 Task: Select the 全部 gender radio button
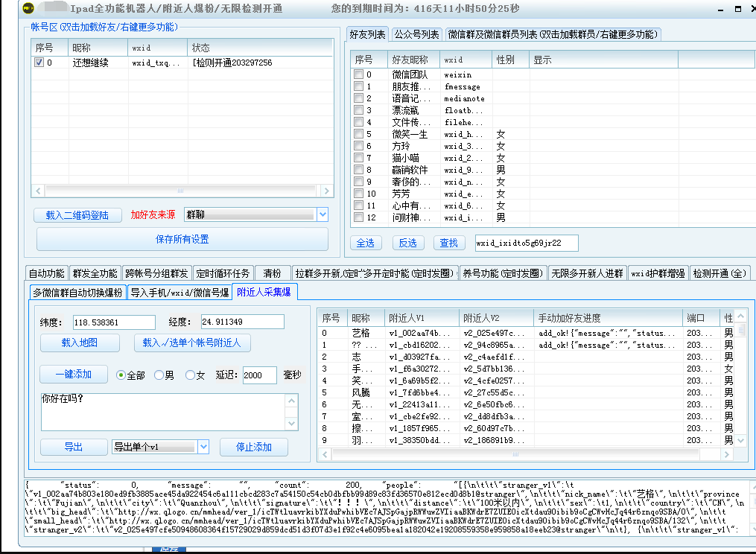pyautogui.click(x=121, y=375)
